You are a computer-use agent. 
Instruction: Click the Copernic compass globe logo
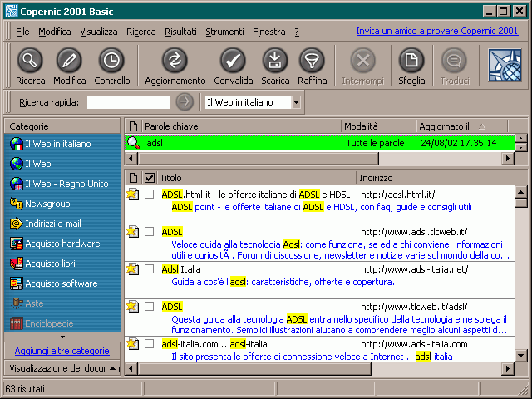click(505, 65)
